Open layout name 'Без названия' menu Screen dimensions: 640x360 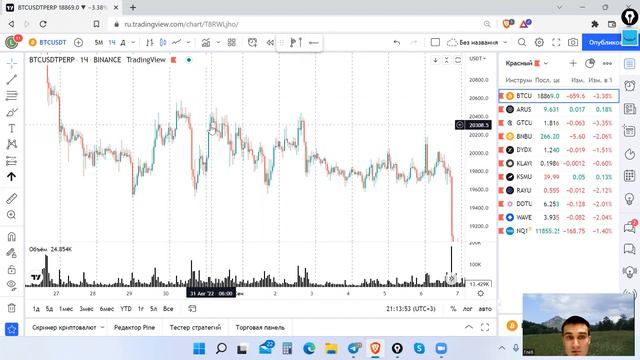[477, 42]
